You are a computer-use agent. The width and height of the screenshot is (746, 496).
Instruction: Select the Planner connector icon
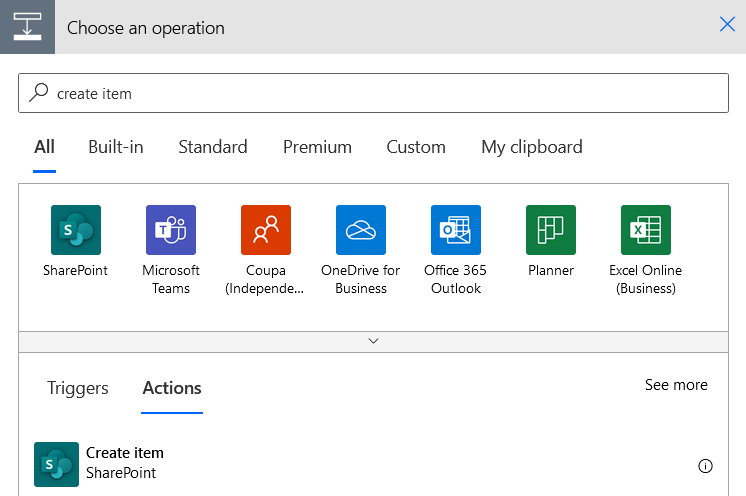tap(551, 230)
